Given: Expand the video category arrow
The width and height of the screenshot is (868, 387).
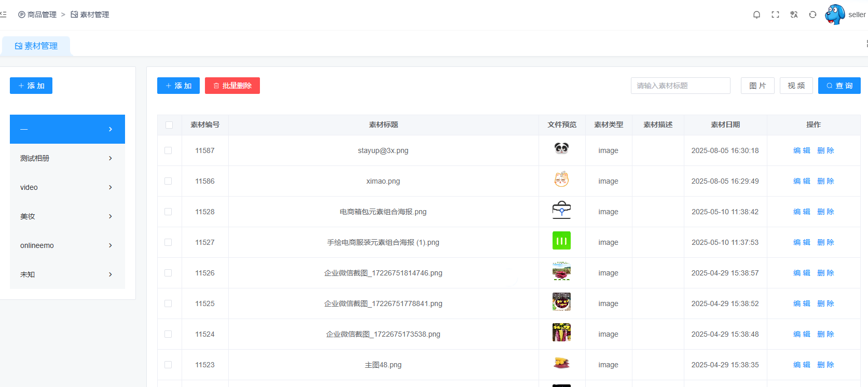Looking at the screenshot, I should point(110,187).
